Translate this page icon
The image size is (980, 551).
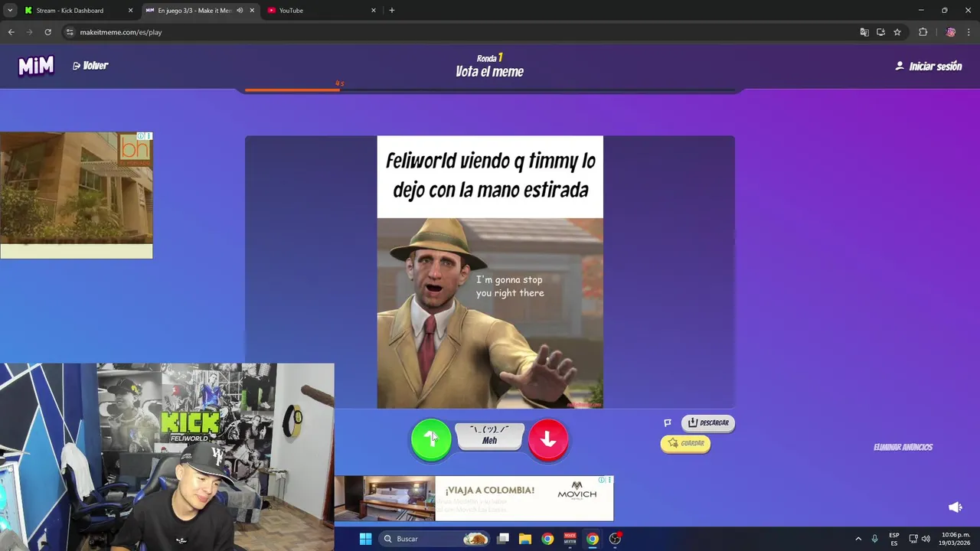click(864, 32)
